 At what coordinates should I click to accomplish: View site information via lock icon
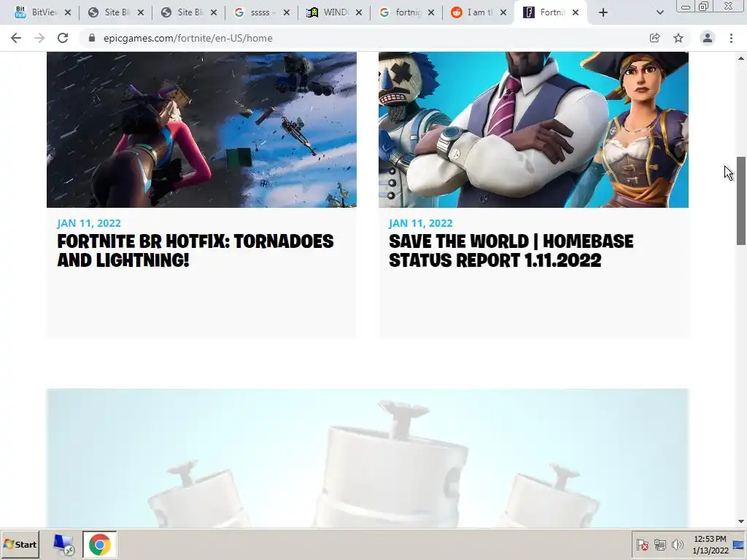coord(92,38)
